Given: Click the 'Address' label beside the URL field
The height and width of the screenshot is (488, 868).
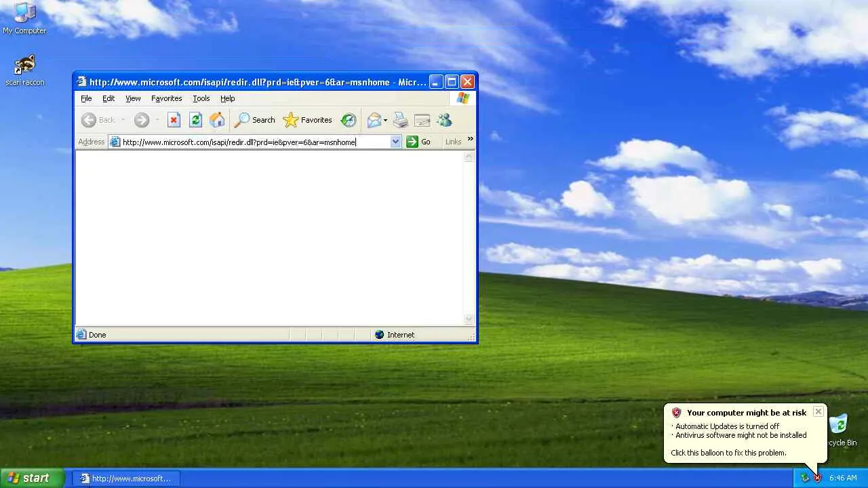Looking at the screenshot, I should (x=92, y=142).
